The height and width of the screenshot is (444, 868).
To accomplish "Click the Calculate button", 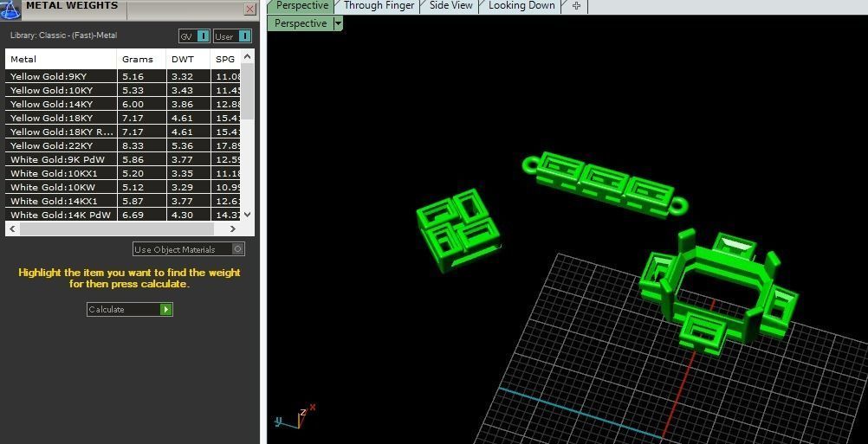I will point(130,309).
